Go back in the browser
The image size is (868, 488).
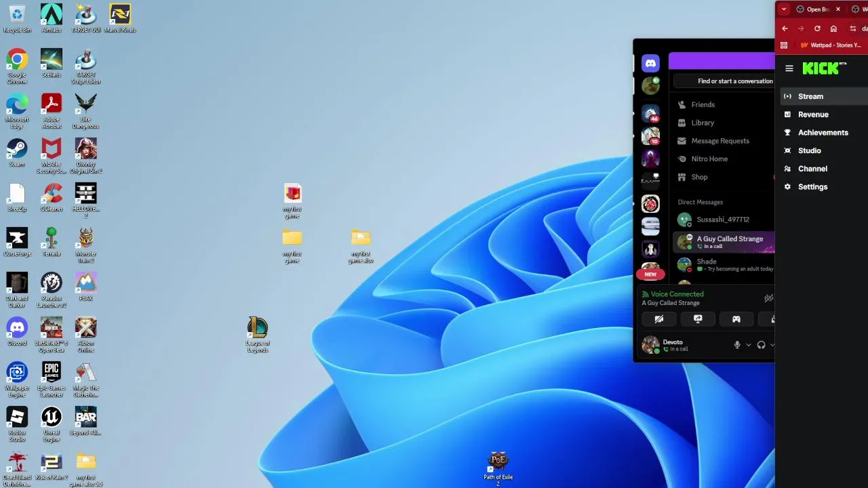(785, 28)
